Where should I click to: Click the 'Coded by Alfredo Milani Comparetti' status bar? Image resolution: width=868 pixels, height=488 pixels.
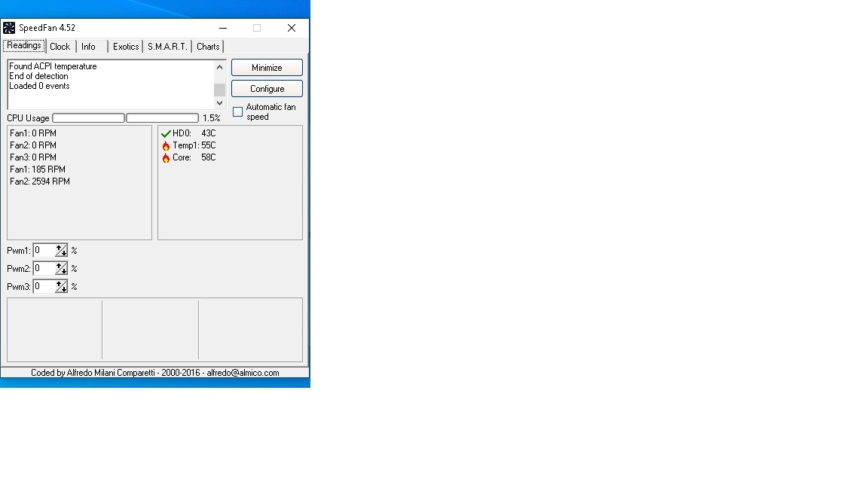pos(155,373)
